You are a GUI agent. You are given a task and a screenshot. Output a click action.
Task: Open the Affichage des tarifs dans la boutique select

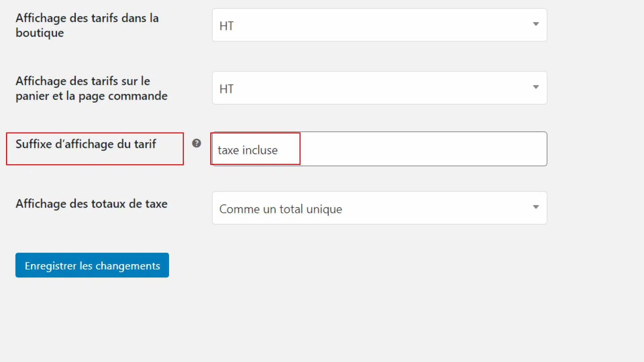(379, 25)
